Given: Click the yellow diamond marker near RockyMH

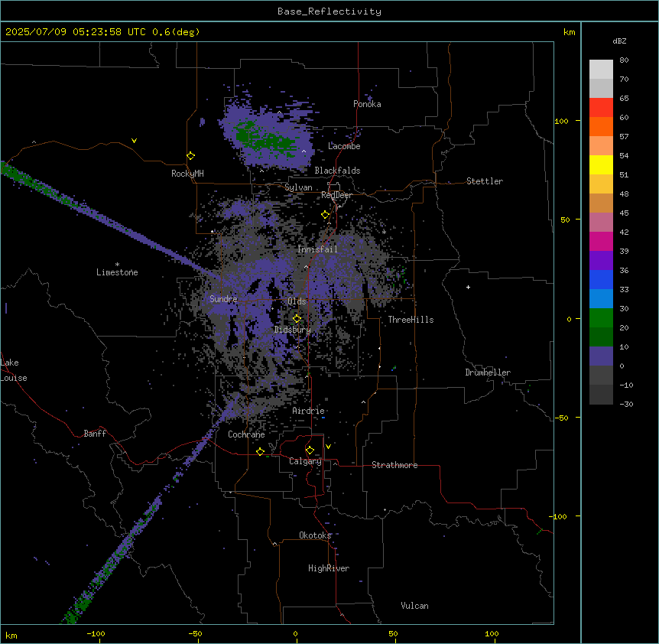Looking at the screenshot, I should click(191, 156).
